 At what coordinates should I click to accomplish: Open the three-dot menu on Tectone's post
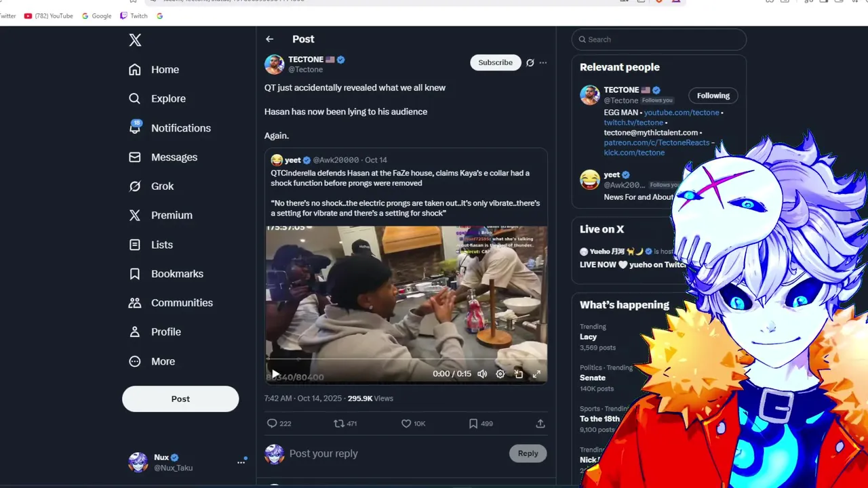542,62
